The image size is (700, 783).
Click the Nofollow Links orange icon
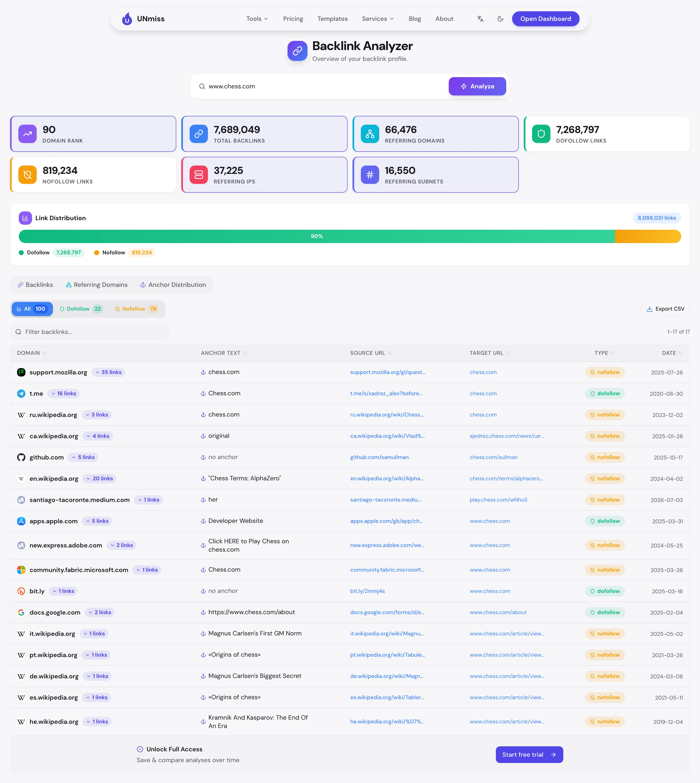pos(28,175)
